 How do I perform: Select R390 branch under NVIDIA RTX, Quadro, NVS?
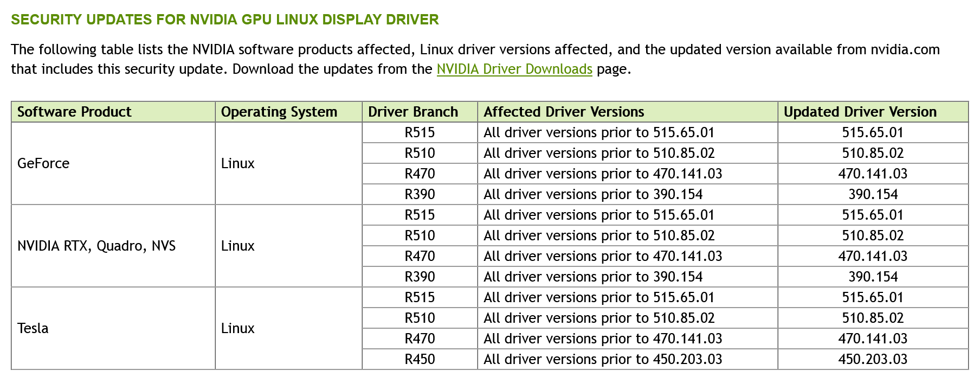point(420,277)
